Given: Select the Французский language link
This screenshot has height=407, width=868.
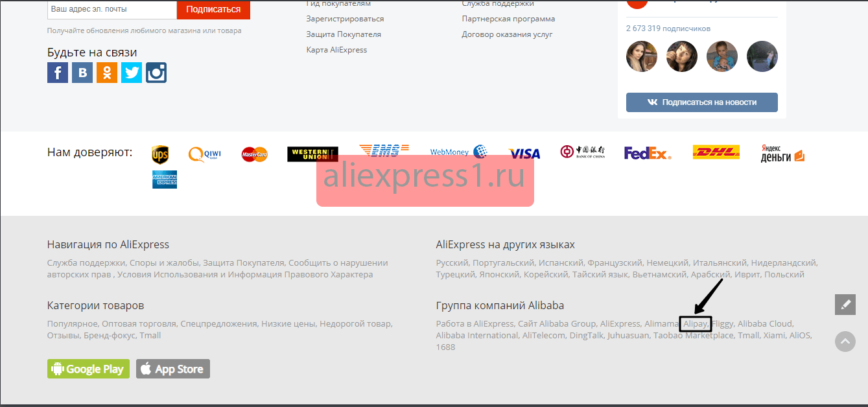Looking at the screenshot, I should 615,263.
